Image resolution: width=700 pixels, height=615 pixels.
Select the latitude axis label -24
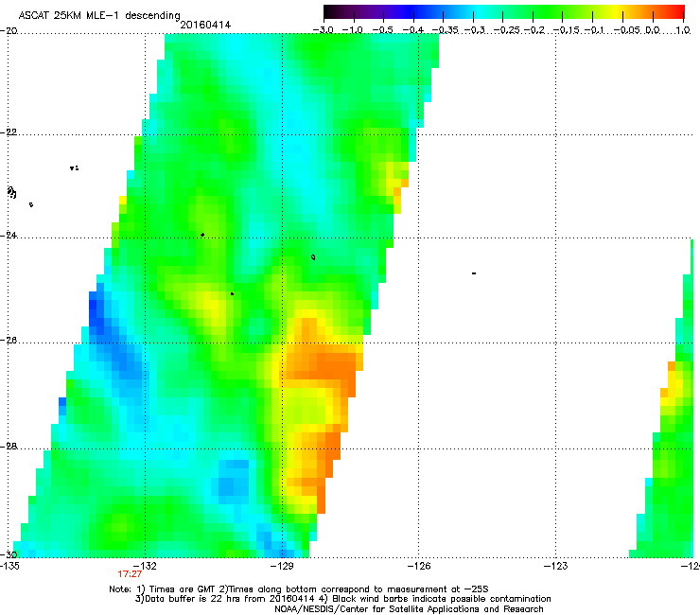(9, 236)
